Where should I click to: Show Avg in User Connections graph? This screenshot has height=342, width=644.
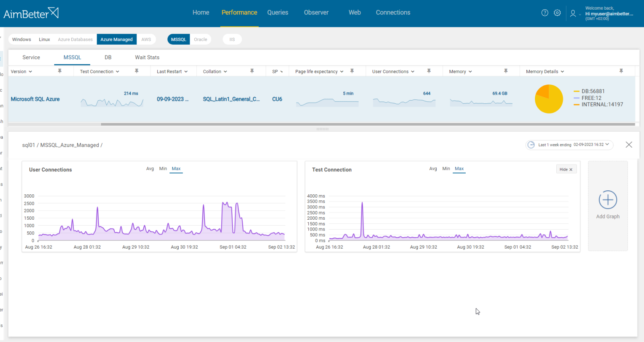150,169
